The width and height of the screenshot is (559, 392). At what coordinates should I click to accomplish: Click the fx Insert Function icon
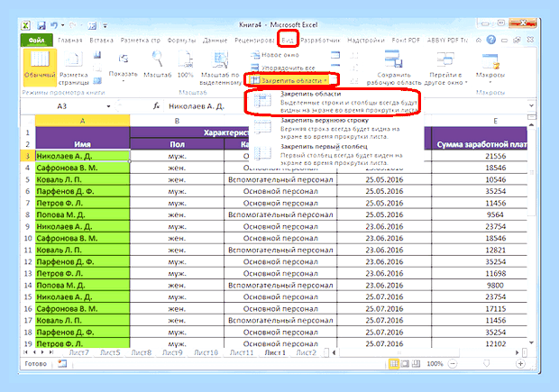point(156,105)
